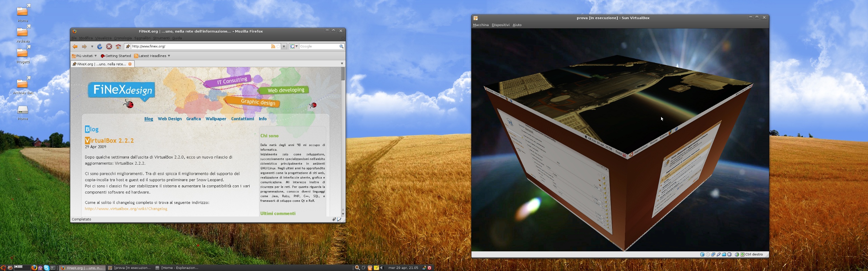Stop loading with the red X button
The width and height of the screenshot is (868, 271).
(x=109, y=46)
